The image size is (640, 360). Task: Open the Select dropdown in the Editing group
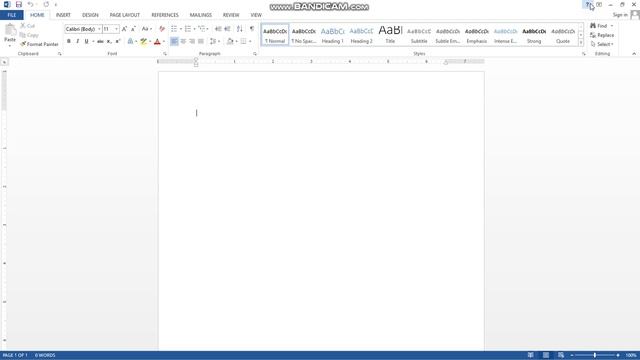[602, 44]
